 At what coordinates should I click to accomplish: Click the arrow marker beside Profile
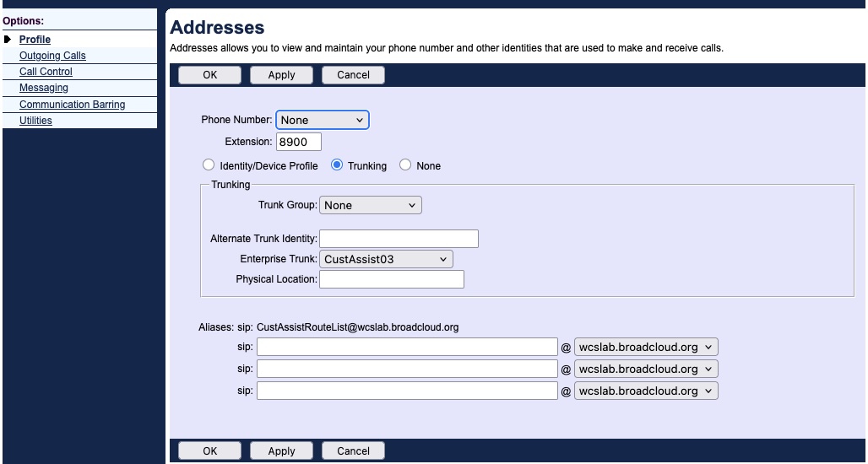click(8, 40)
